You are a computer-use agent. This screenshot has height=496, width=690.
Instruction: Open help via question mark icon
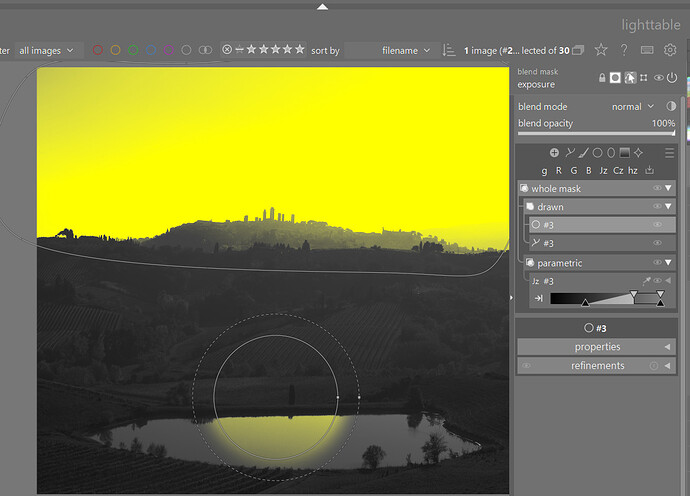pyautogui.click(x=624, y=50)
